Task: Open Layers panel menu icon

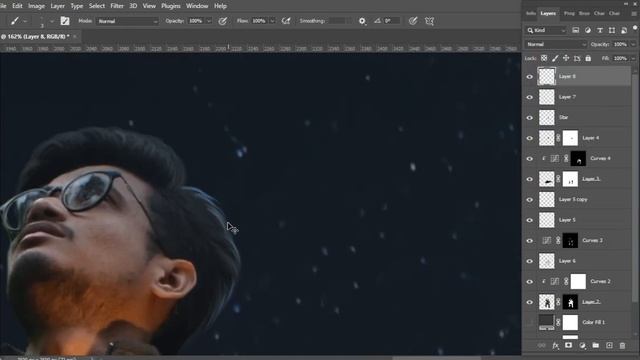Action: [634, 13]
